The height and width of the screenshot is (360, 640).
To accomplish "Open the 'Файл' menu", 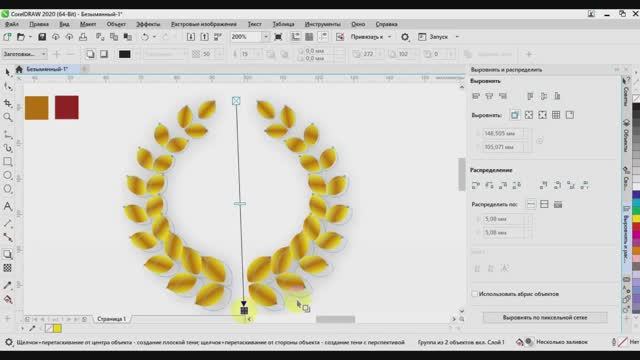I will (x=11, y=24).
